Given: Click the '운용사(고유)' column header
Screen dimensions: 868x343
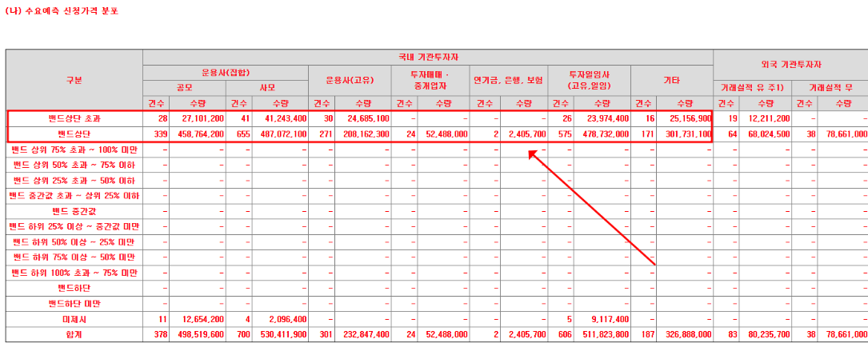Looking at the screenshot, I should click(x=350, y=80).
